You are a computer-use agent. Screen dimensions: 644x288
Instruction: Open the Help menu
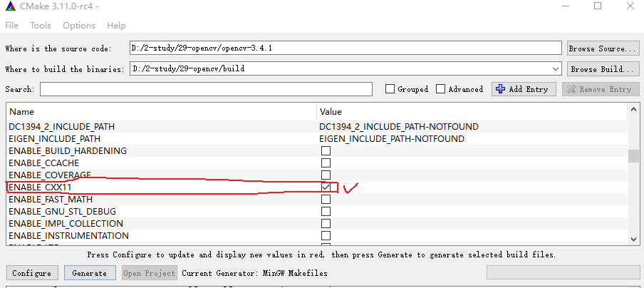(x=116, y=26)
